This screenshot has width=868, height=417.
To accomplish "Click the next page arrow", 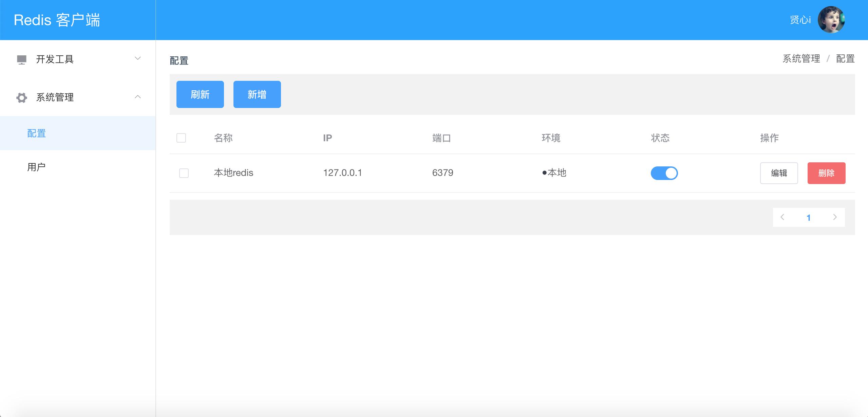I will [x=835, y=217].
